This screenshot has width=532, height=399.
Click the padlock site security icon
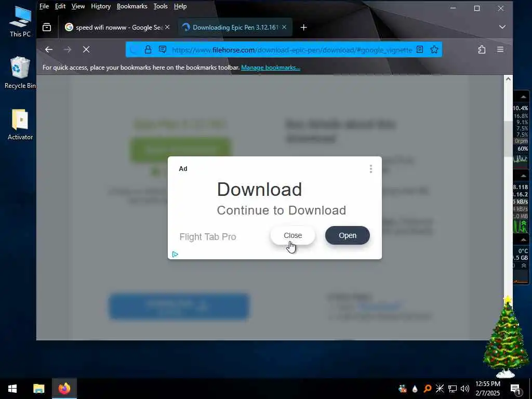[148, 50]
